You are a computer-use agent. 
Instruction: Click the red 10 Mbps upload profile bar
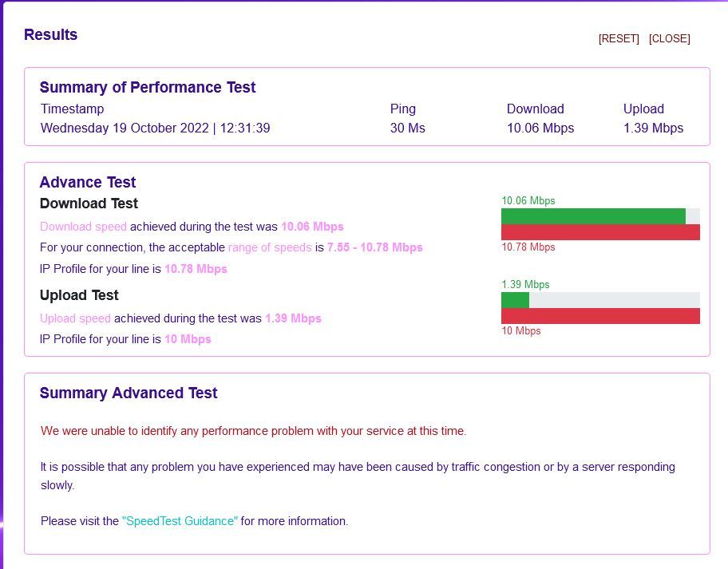click(600, 316)
